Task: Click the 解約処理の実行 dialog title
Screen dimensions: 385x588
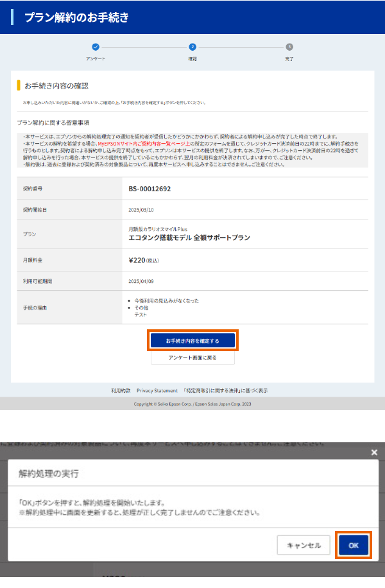Action: [x=48, y=476]
